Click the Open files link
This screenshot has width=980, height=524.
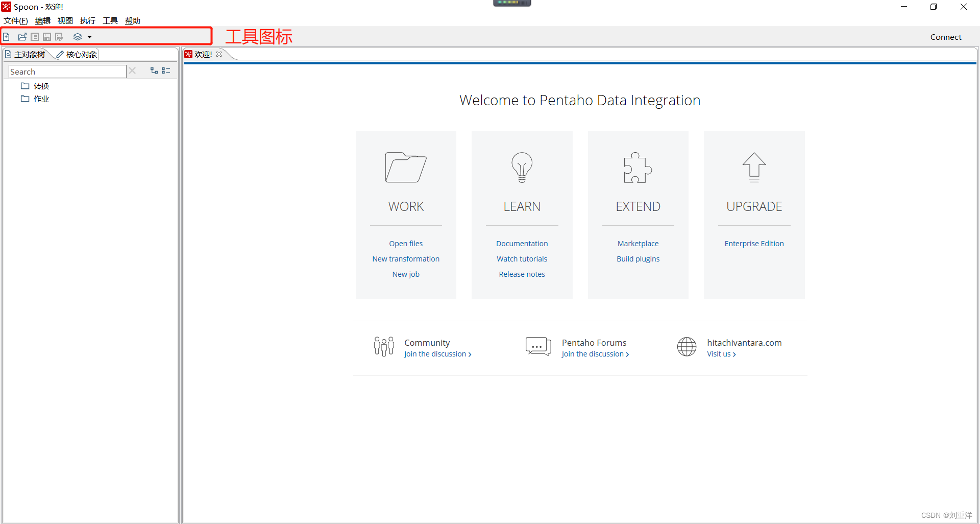406,244
